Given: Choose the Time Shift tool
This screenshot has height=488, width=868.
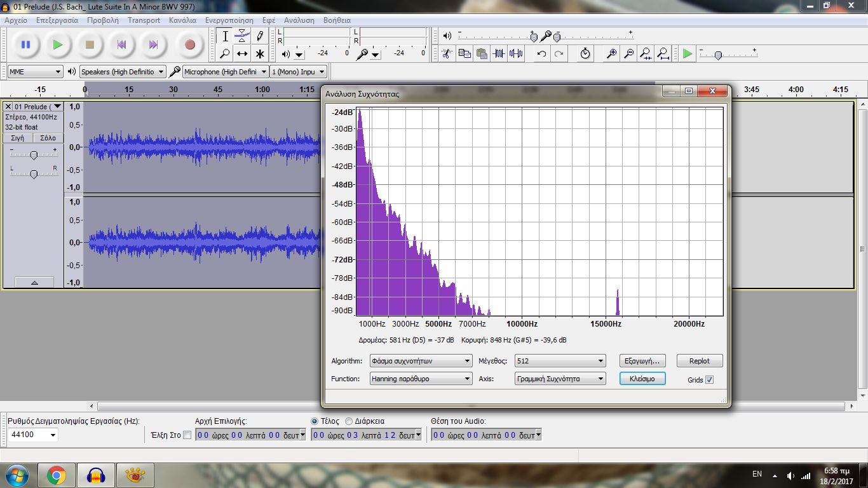Looking at the screenshot, I should [242, 54].
